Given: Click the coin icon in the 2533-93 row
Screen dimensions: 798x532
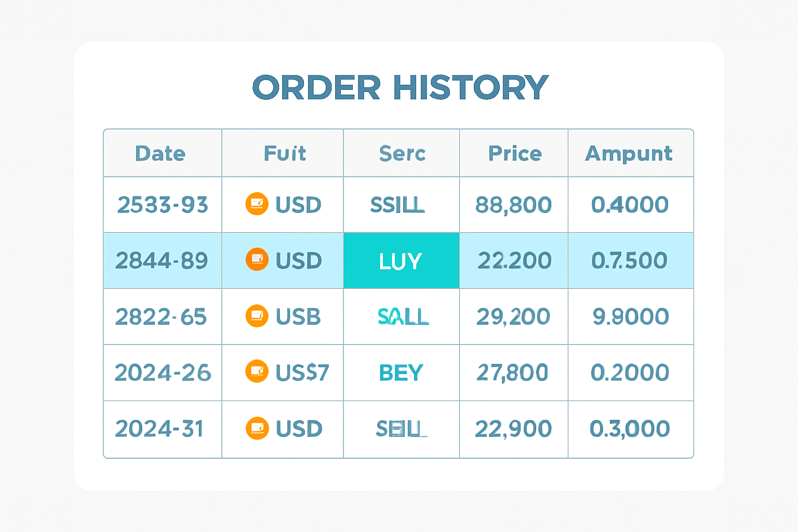Looking at the screenshot, I should 257,204.
